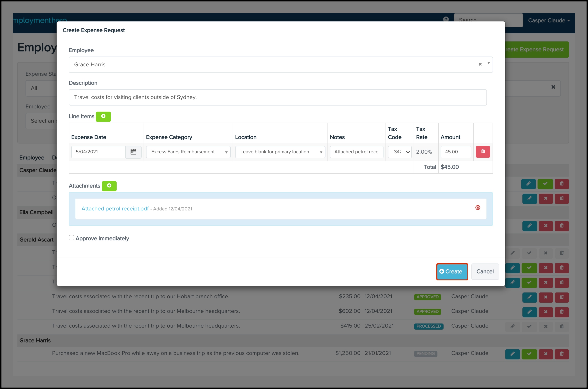Open the Location dropdown
Screen dimensions: 588x389
[280, 152]
